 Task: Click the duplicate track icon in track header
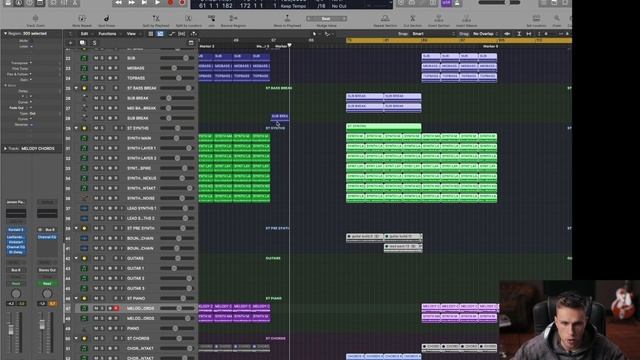(x=82, y=43)
